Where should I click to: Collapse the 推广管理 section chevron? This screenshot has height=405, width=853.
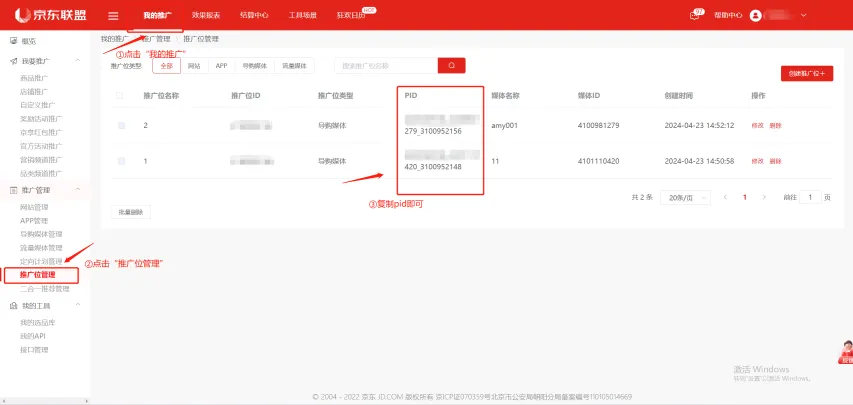pyautogui.click(x=77, y=189)
